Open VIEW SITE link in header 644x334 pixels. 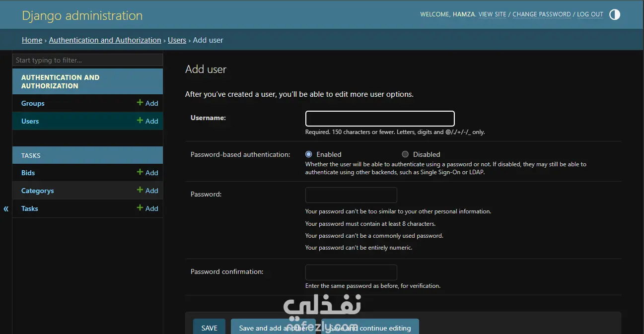click(x=493, y=14)
